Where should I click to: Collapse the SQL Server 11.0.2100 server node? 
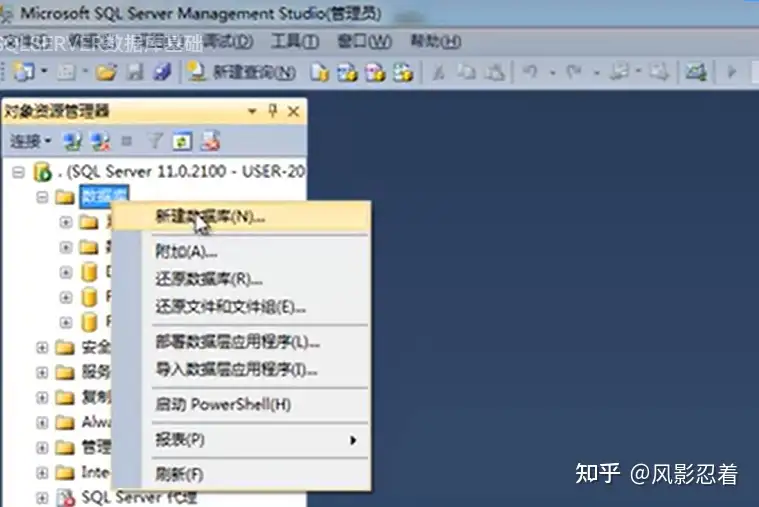pos(18,172)
